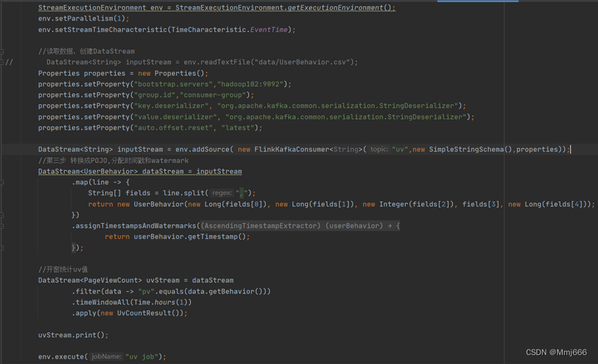Click the timeWindowAll method call
Screen dimensions: 598x364
coord(102,303)
